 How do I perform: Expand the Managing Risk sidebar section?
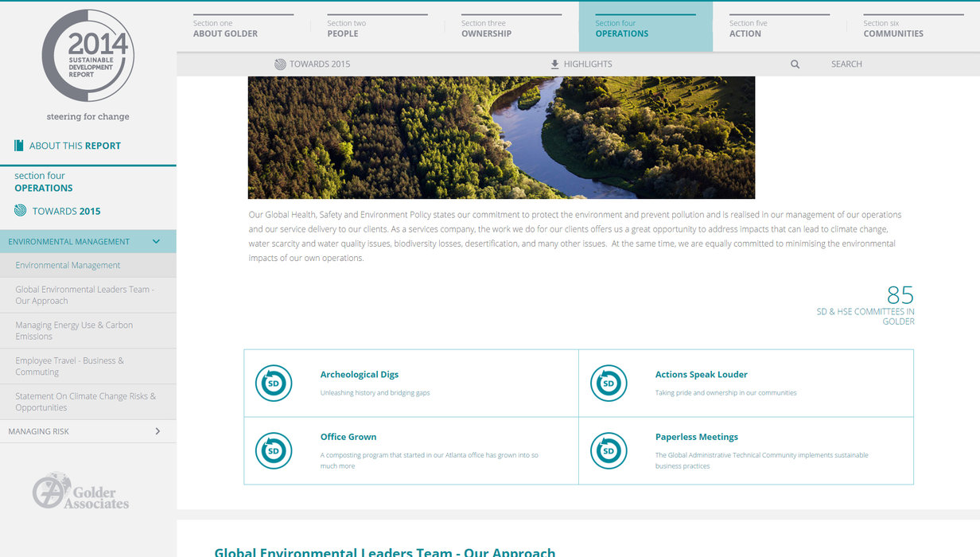(157, 431)
